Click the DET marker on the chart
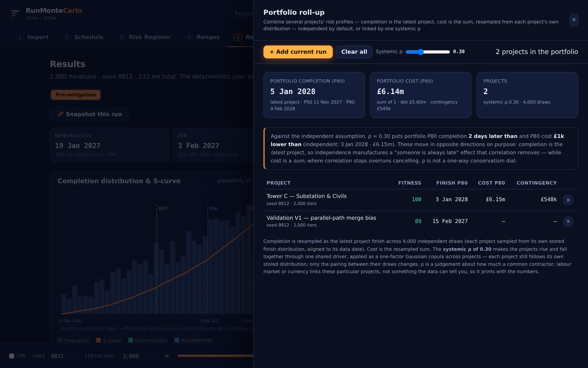The width and height of the screenshot is (588, 368). click(x=163, y=209)
